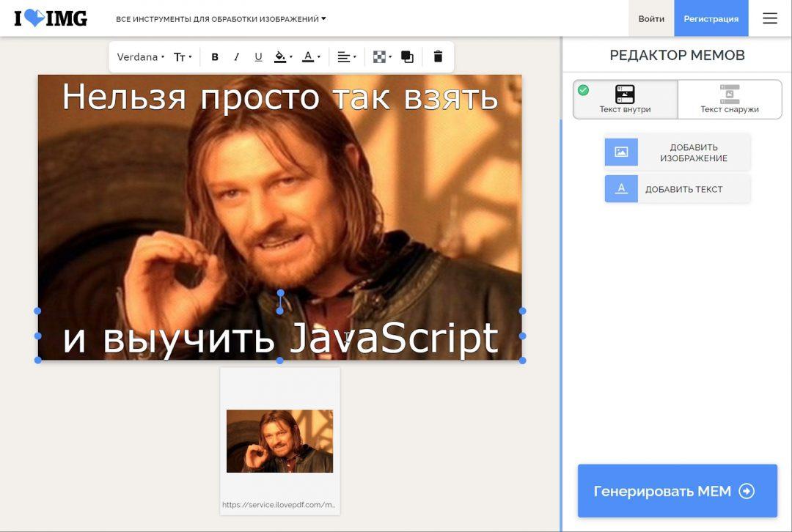Duplicate the selected text element
792x532 pixels.
[408, 56]
